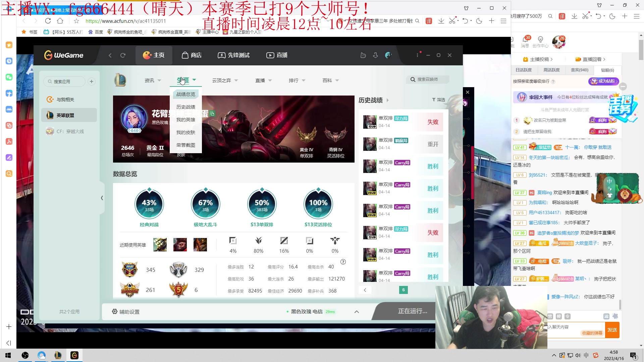644x362 pixels.
Task: Expand the server selection chevron
Action: point(357,312)
